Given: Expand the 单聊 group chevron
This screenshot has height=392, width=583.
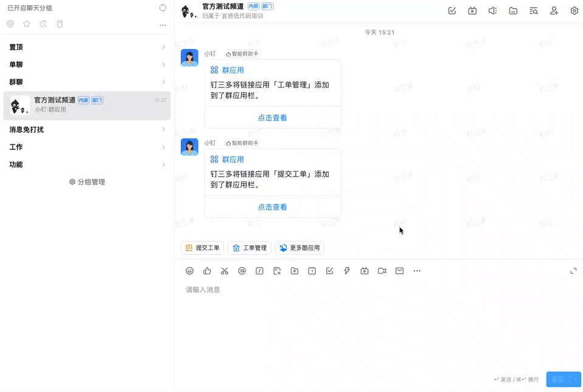Looking at the screenshot, I should coord(163,65).
